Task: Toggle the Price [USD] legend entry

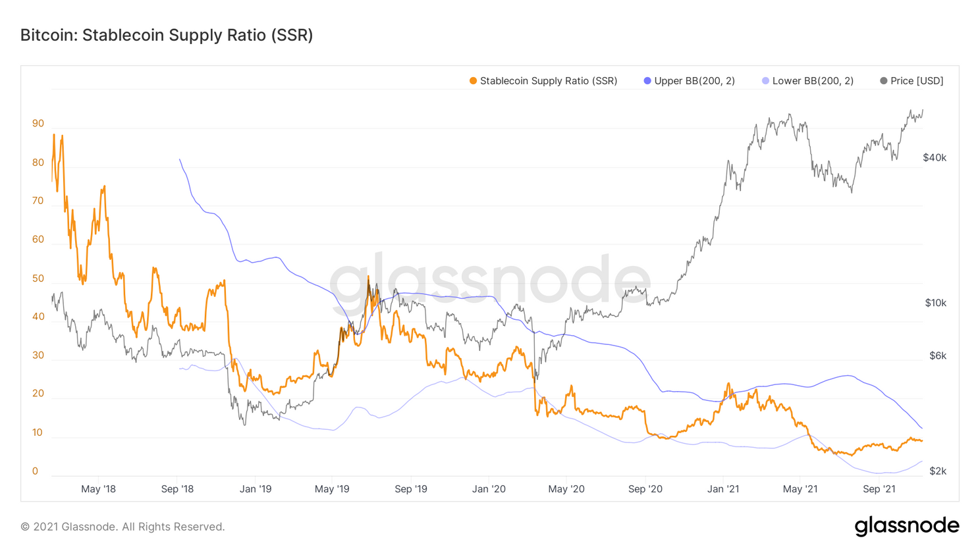Action: point(912,81)
